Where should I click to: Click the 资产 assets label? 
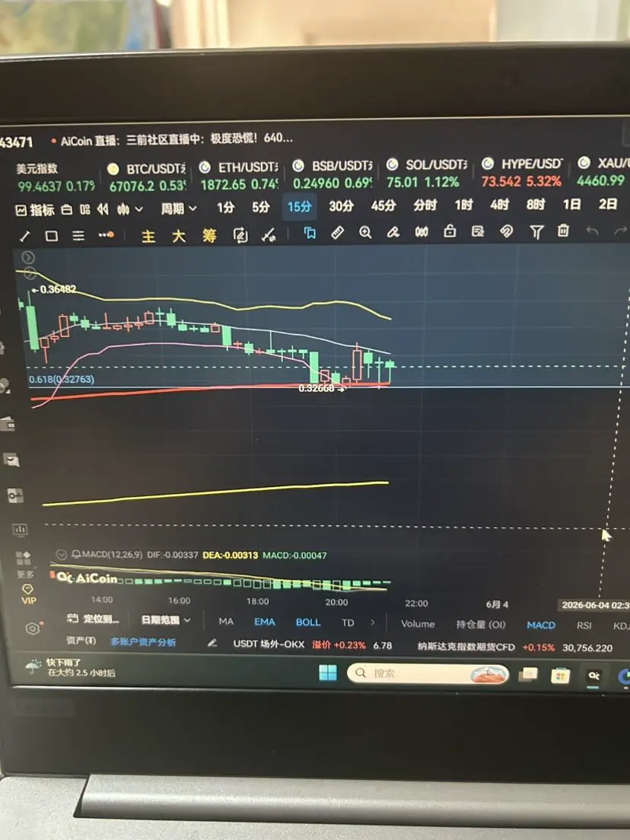point(81,640)
